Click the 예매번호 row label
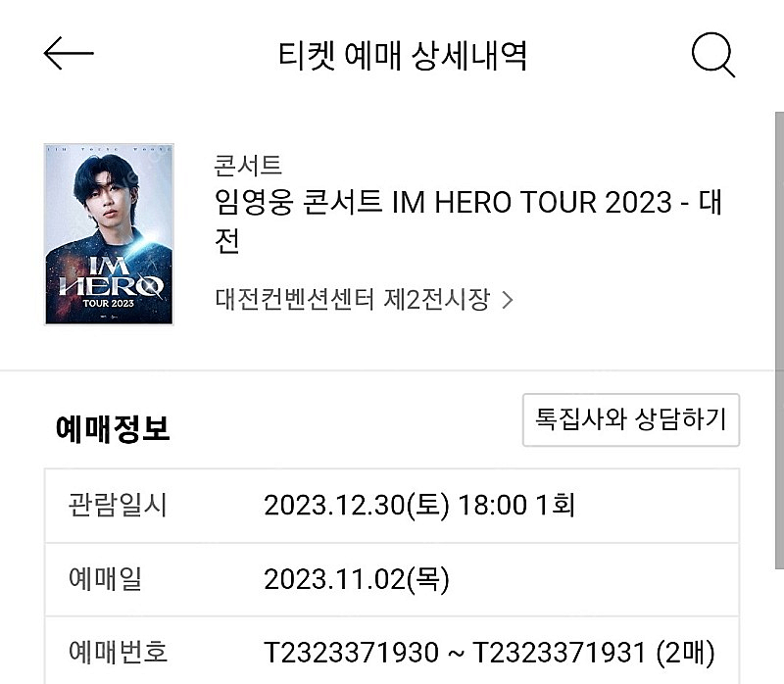 coord(118,652)
